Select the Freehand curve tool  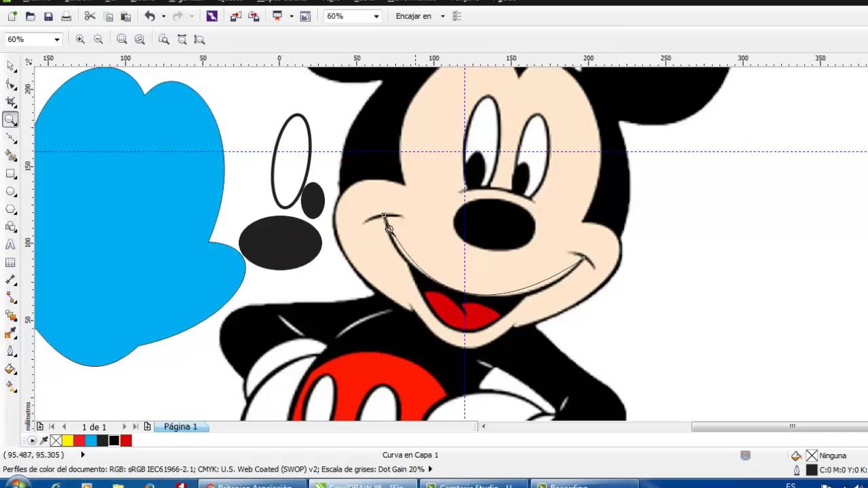pyautogui.click(x=11, y=138)
